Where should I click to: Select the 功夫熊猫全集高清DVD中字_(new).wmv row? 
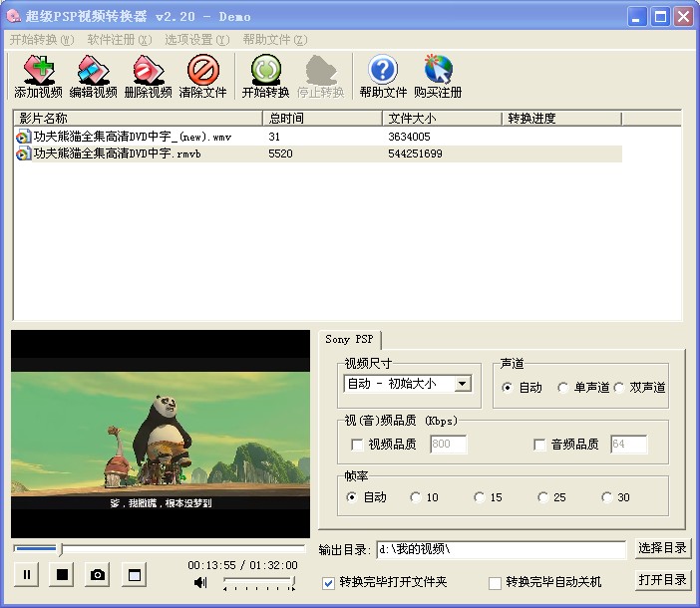pos(318,137)
